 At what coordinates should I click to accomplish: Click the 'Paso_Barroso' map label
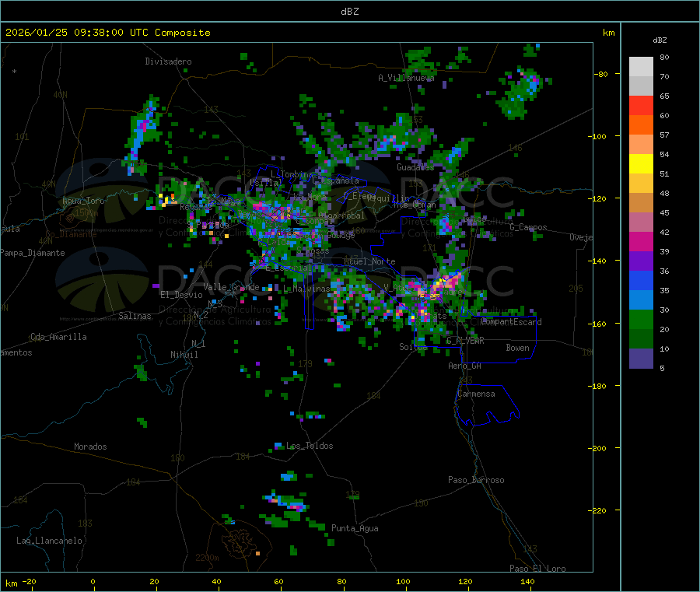tap(476, 480)
